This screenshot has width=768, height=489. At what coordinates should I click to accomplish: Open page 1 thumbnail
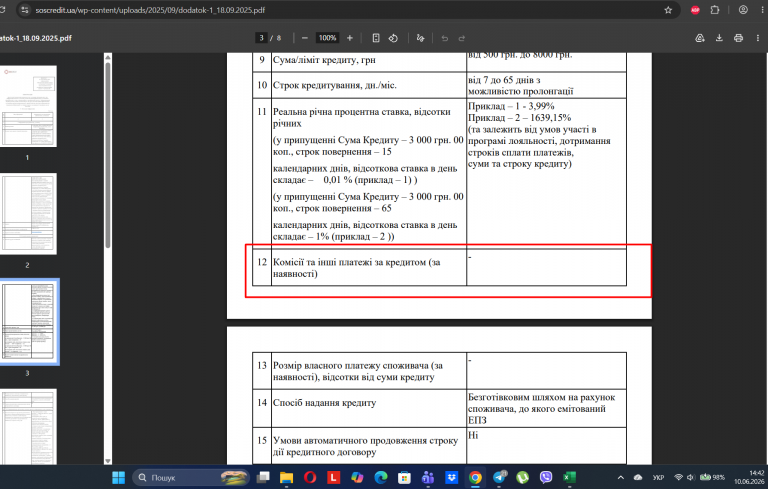[28, 106]
